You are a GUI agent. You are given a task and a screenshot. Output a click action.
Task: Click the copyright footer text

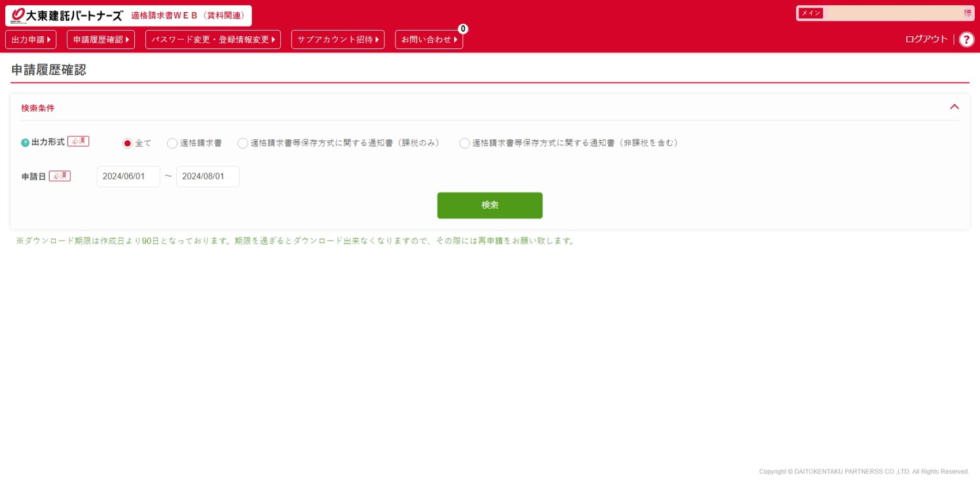click(x=864, y=471)
